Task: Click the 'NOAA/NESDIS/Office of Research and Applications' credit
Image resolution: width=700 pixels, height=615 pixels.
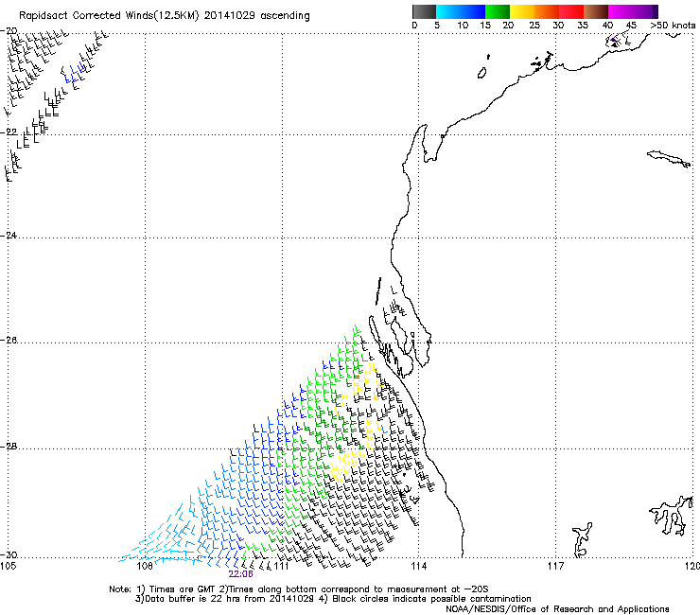Action: point(557,609)
